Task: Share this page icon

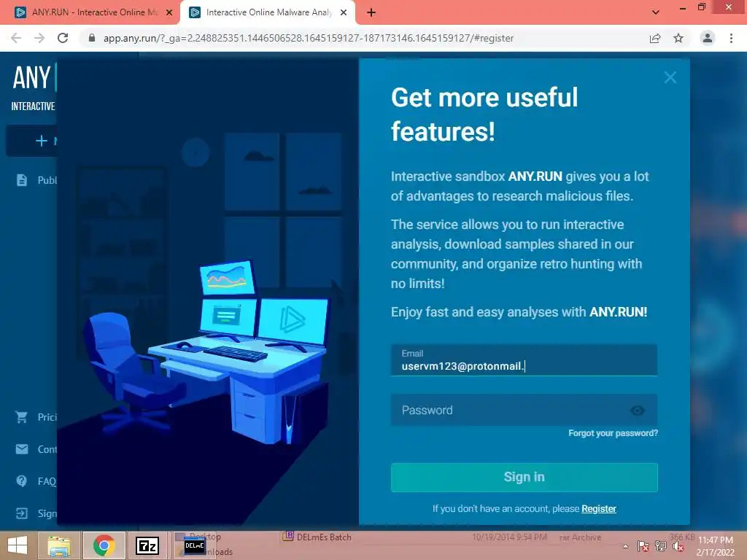Action: click(655, 38)
